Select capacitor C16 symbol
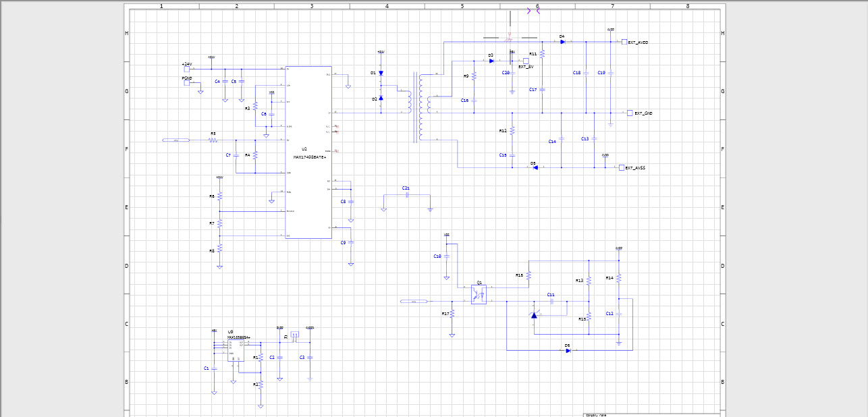 pyautogui.click(x=474, y=100)
